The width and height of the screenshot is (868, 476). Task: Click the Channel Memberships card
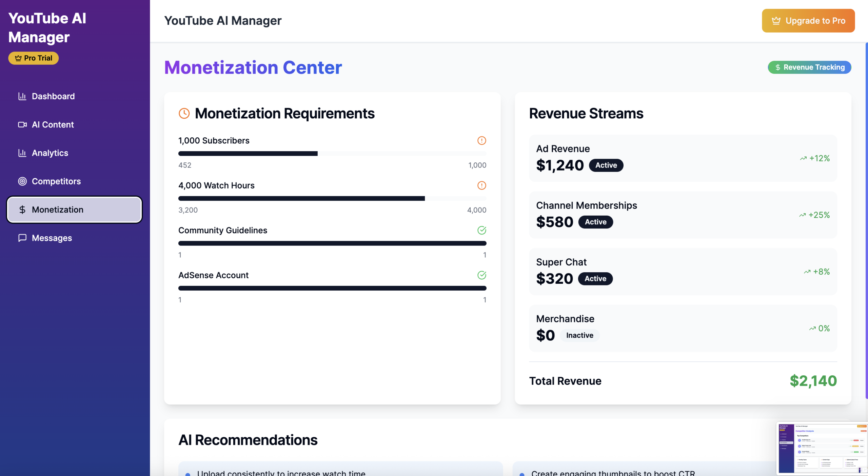click(x=683, y=215)
